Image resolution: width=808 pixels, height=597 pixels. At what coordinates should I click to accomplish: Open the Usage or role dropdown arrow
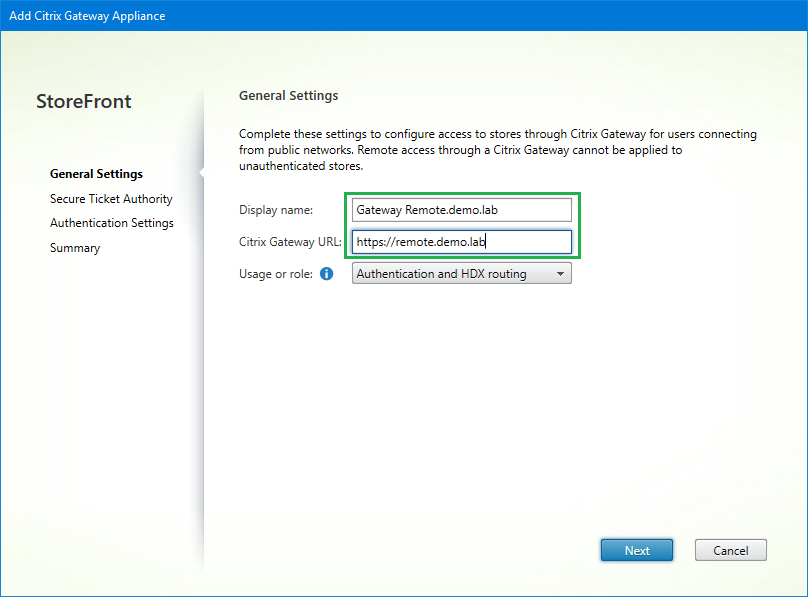coord(560,274)
